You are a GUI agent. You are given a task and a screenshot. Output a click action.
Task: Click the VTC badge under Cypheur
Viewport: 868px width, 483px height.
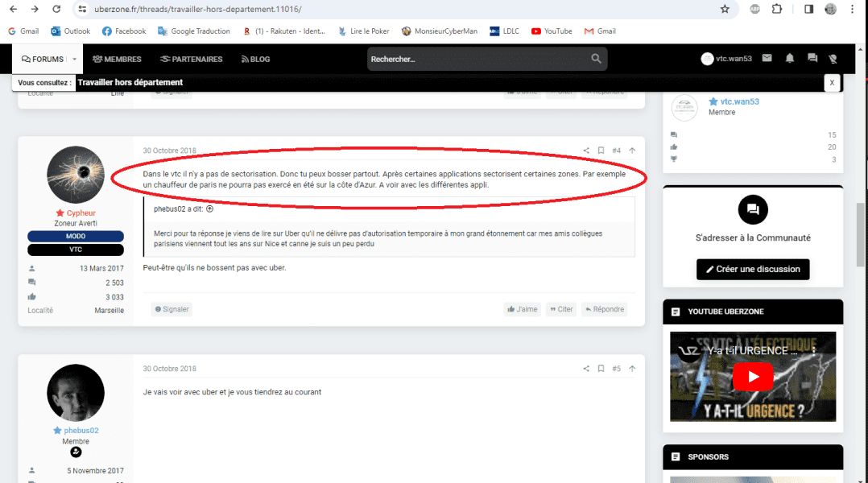[76, 250]
